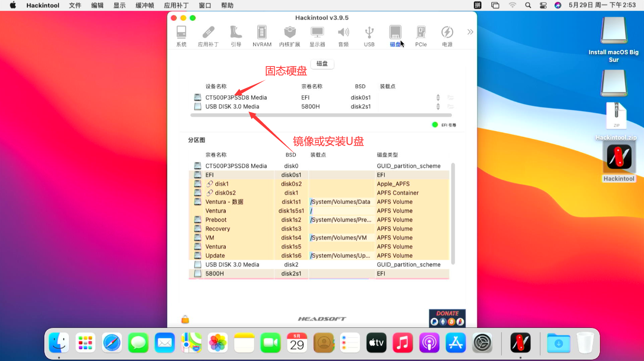Screen dimensions: 644x361
Task: Click the DONATE button
Action: coord(447,318)
